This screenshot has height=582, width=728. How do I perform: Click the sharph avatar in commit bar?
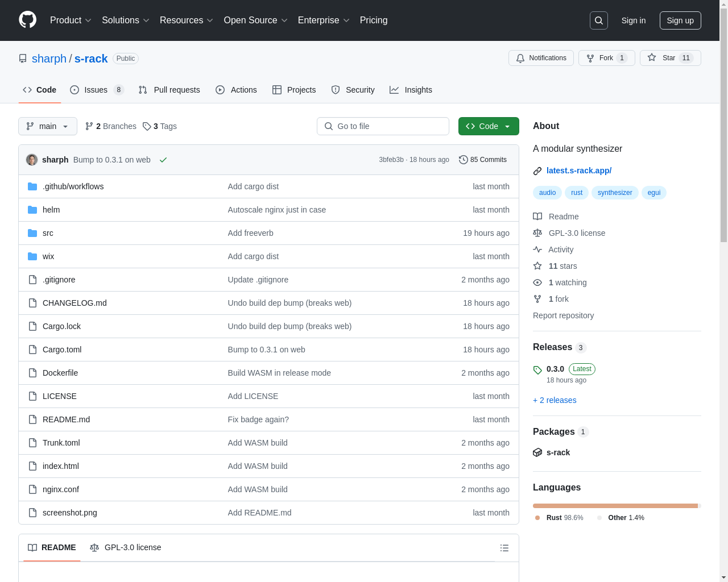(32, 160)
